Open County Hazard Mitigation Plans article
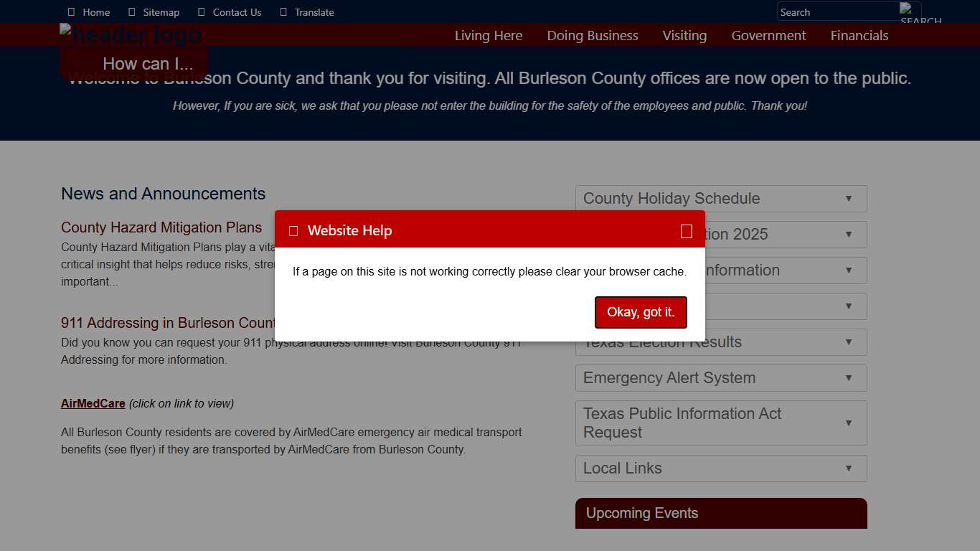Image resolution: width=980 pixels, height=551 pixels. 161,227
